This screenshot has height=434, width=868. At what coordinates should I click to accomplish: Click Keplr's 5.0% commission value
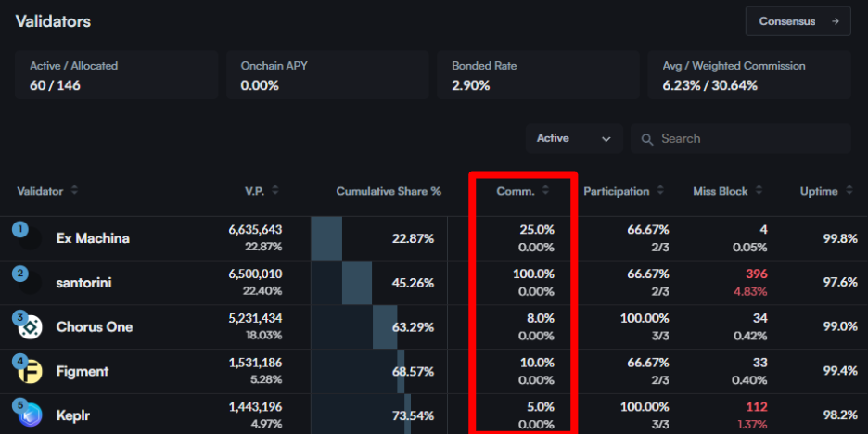[539, 407]
